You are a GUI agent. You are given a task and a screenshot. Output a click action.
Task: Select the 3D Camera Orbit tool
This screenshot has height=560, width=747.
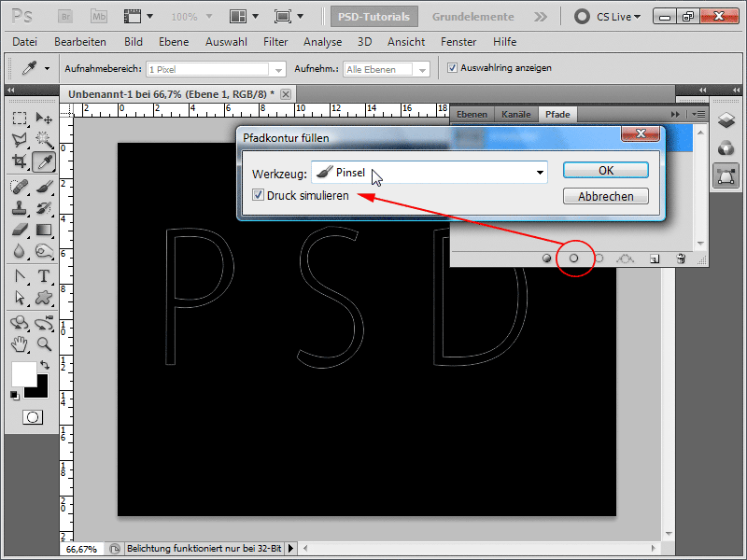44,323
